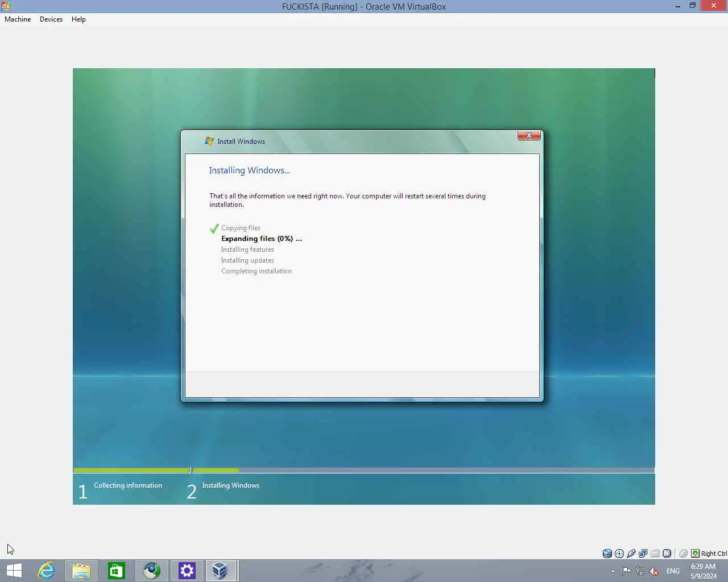Click the mouse integration status icon
The width and height of the screenshot is (728, 582).
tap(684, 554)
